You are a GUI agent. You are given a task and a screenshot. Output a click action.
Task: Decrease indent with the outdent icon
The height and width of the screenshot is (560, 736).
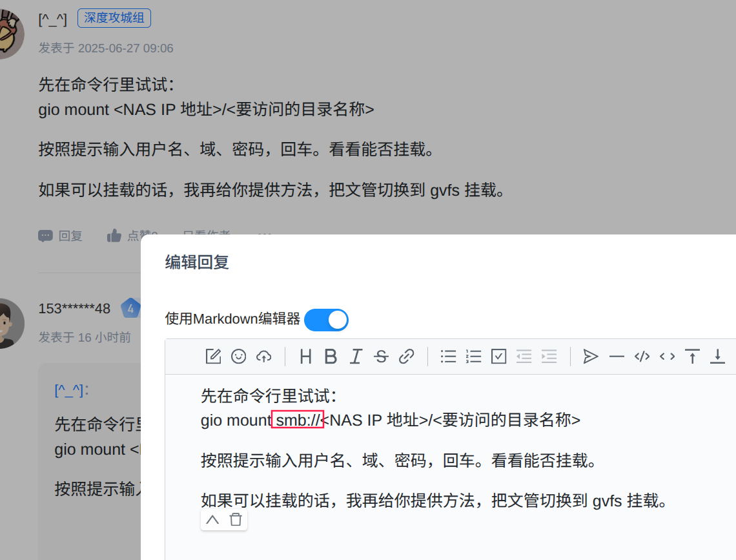[x=524, y=357]
